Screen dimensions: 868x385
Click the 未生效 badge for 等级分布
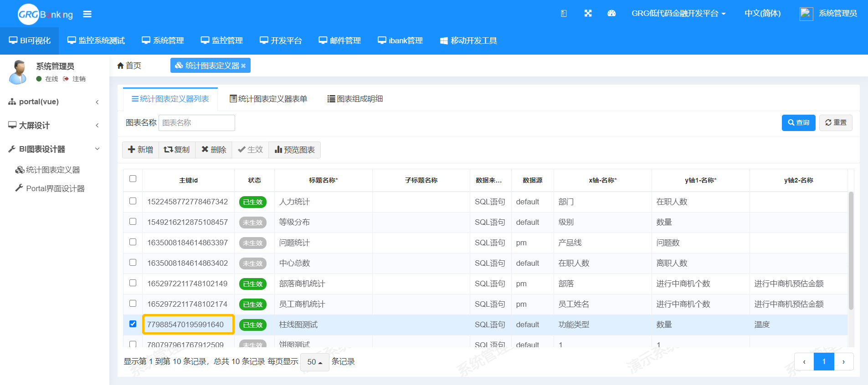[x=253, y=223]
